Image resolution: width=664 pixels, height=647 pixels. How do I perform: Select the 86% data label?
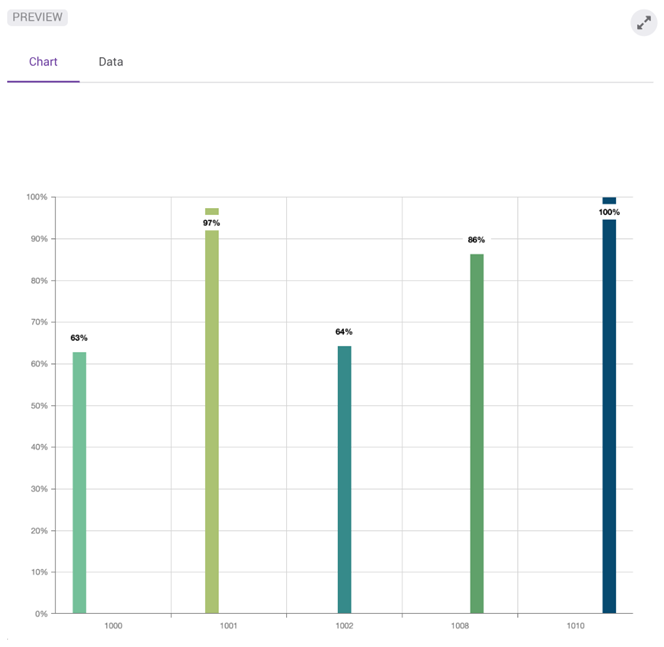477,240
